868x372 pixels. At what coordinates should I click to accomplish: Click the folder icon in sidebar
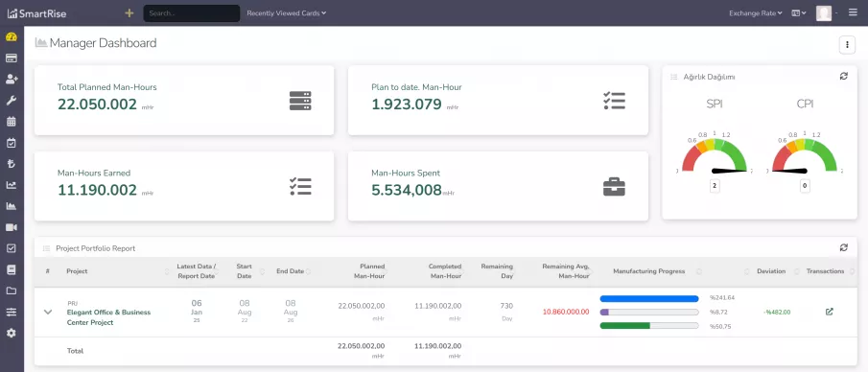[12, 291]
